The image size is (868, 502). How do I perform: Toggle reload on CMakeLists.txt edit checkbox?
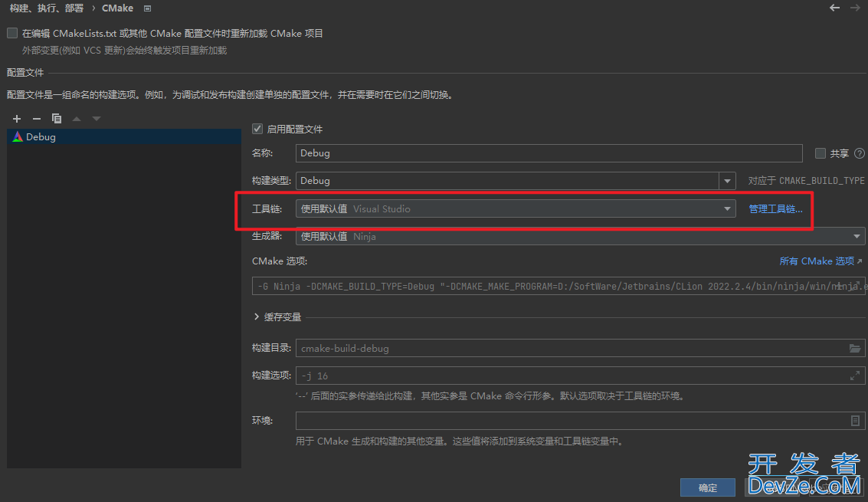click(12, 33)
